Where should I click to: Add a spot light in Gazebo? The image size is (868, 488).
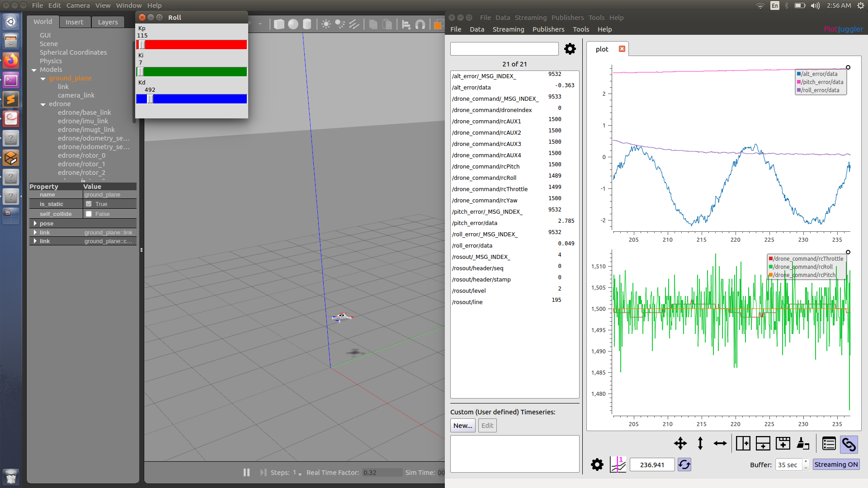click(x=340, y=24)
